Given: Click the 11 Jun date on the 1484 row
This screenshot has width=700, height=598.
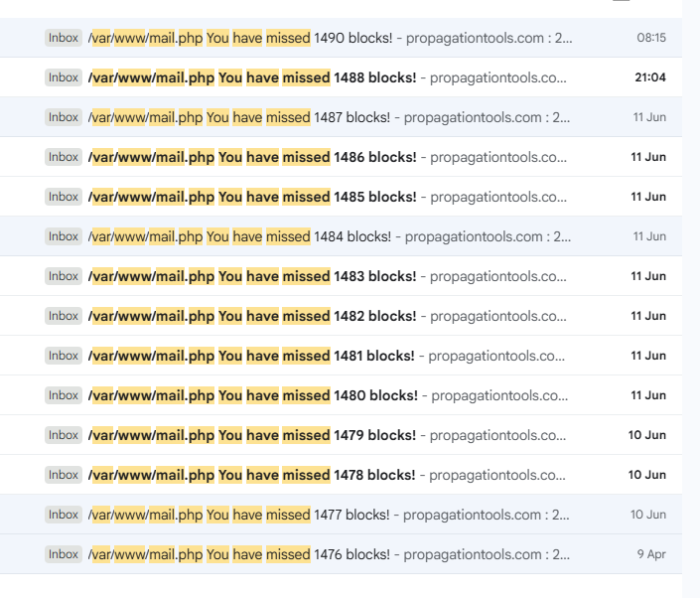Looking at the screenshot, I should tap(649, 236).
